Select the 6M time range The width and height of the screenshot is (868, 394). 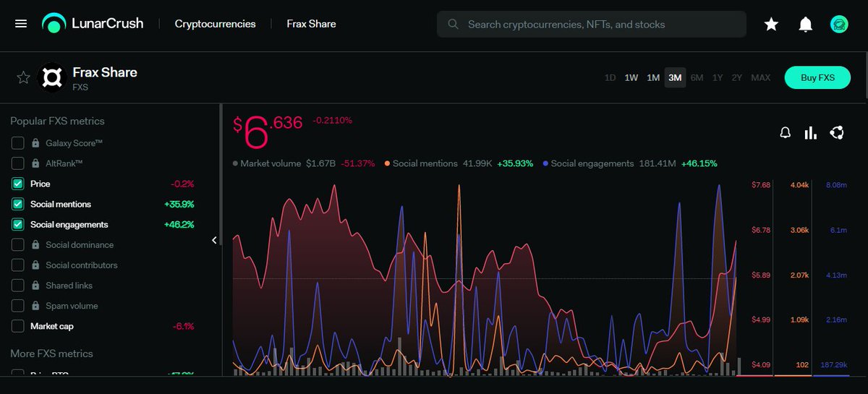[697, 77]
